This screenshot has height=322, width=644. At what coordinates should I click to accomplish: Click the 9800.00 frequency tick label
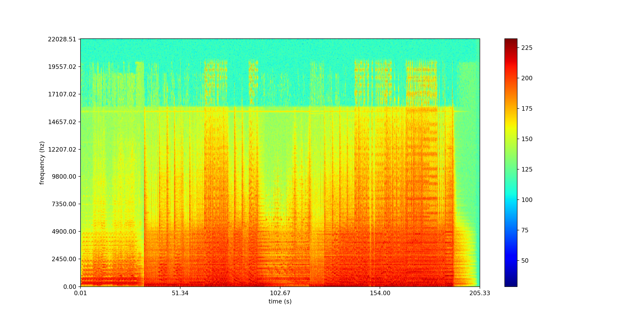(64, 176)
